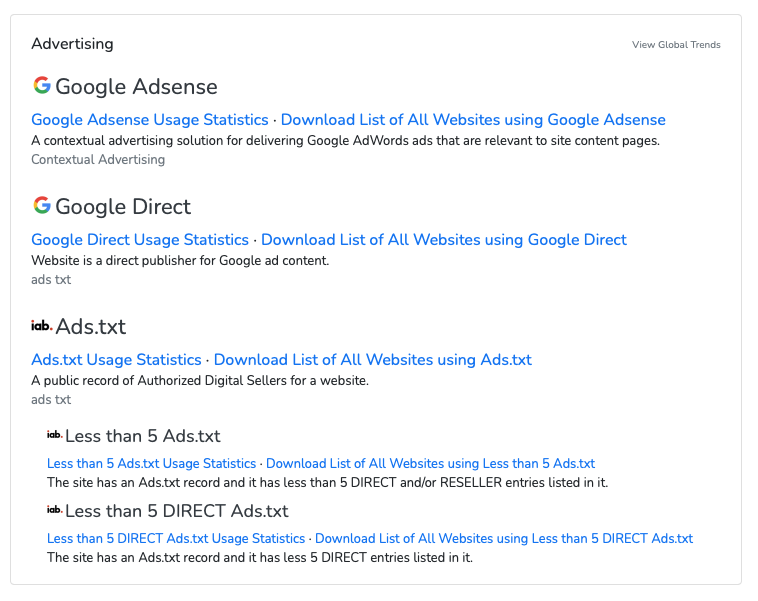Click IAB logo next to Less than 5 Ads.txt
This screenshot has width=758, height=601.
pyautogui.click(x=55, y=434)
